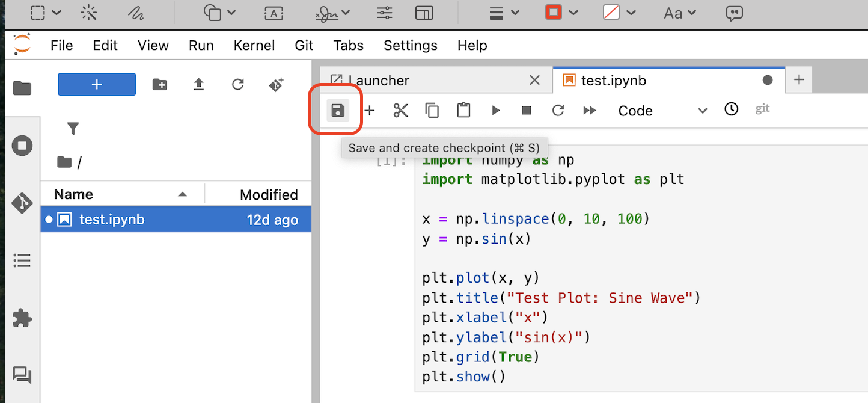Go to root folder breadcrumb
Image resolution: width=868 pixels, height=403 pixels.
[64, 162]
